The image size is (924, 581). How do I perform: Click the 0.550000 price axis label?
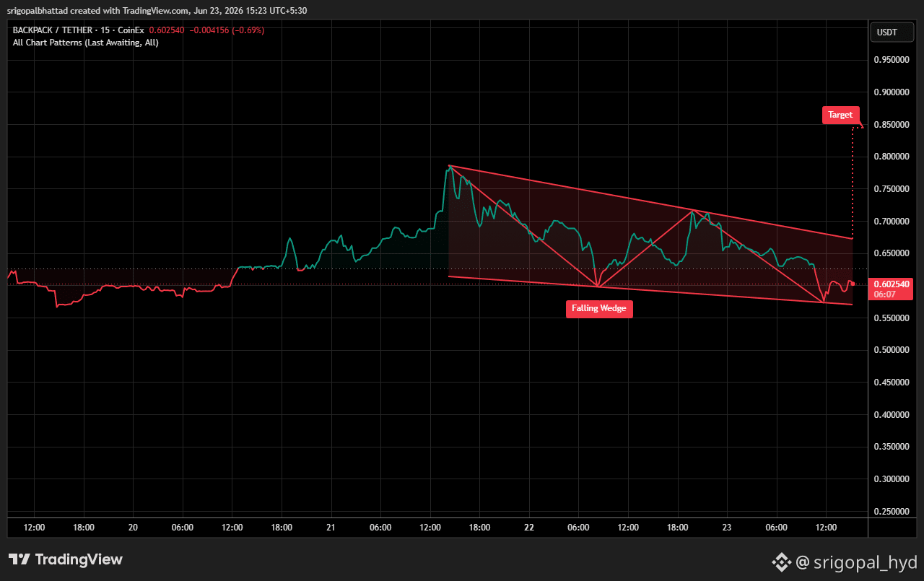[x=892, y=318]
